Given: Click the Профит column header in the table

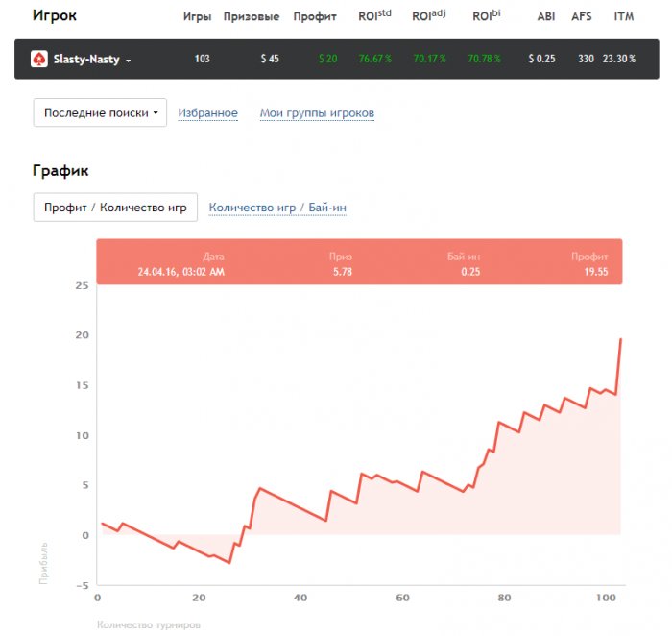Looking at the screenshot, I should point(315,16).
